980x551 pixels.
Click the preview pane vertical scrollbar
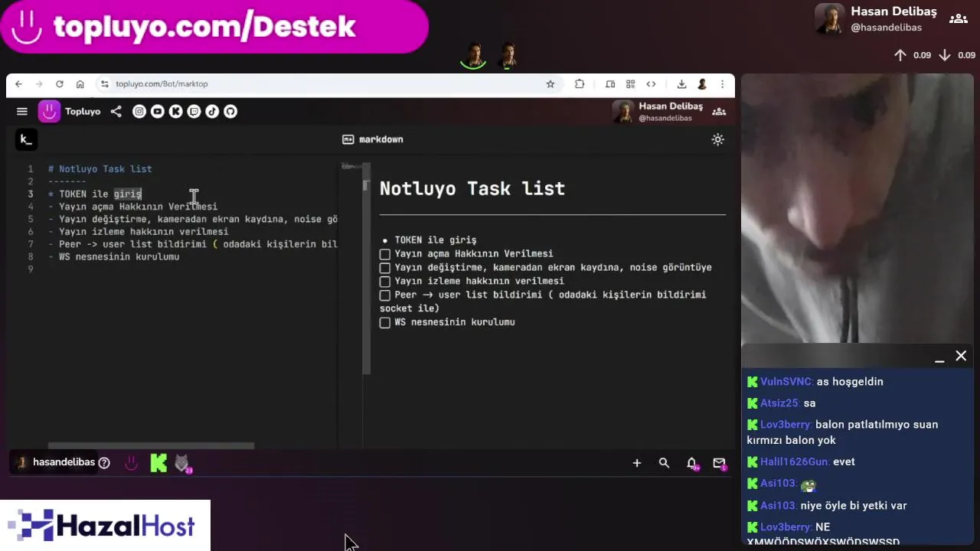tap(366, 268)
